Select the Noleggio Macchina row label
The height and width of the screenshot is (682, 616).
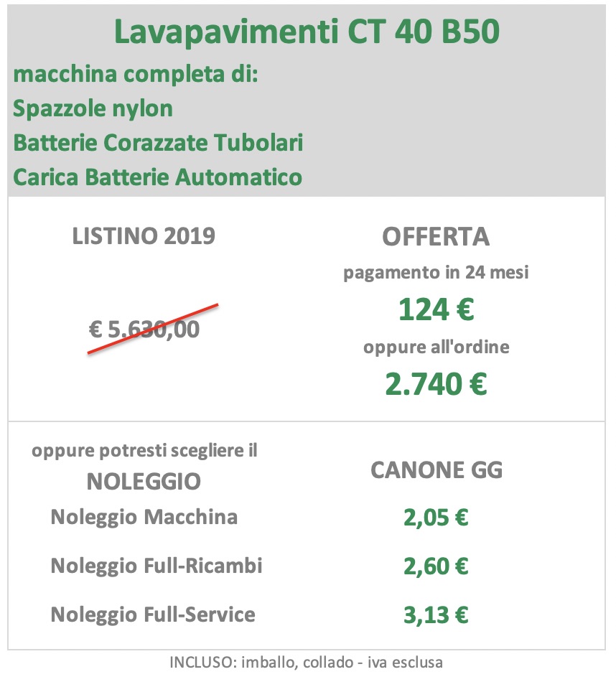(x=144, y=517)
